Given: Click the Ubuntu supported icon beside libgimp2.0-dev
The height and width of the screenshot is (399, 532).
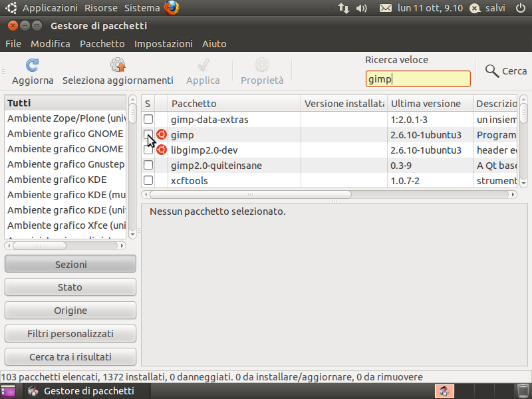Looking at the screenshot, I should 162,150.
